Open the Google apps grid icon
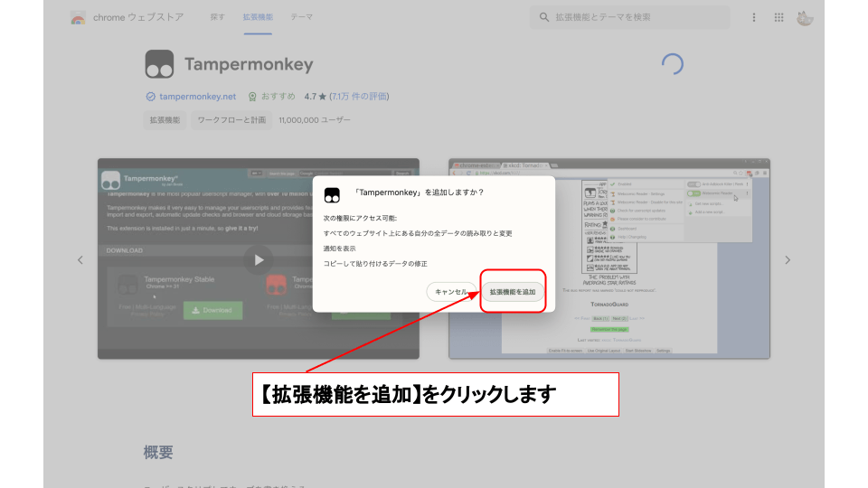 coord(778,17)
